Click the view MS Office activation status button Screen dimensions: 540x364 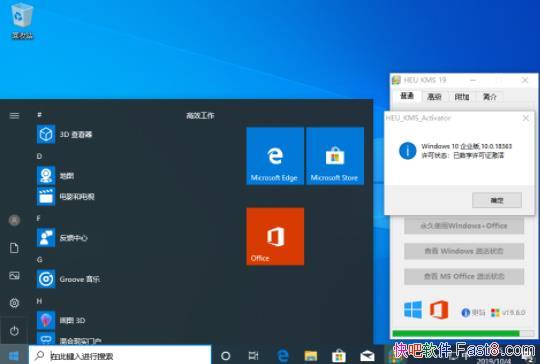point(464,276)
